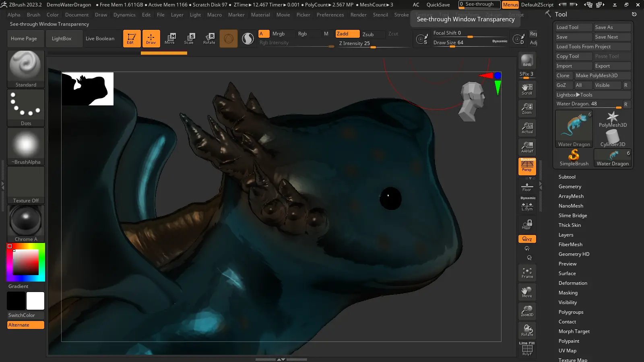Click the BPR render icon
Viewport: 644px width, 362px height.
527,60
